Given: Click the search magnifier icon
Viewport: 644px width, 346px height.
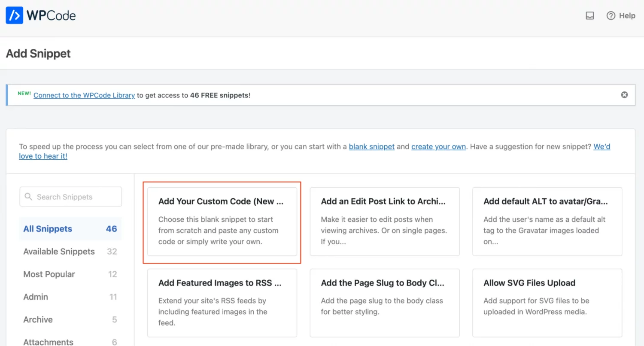Looking at the screenshot, I should tap(28, 197).
